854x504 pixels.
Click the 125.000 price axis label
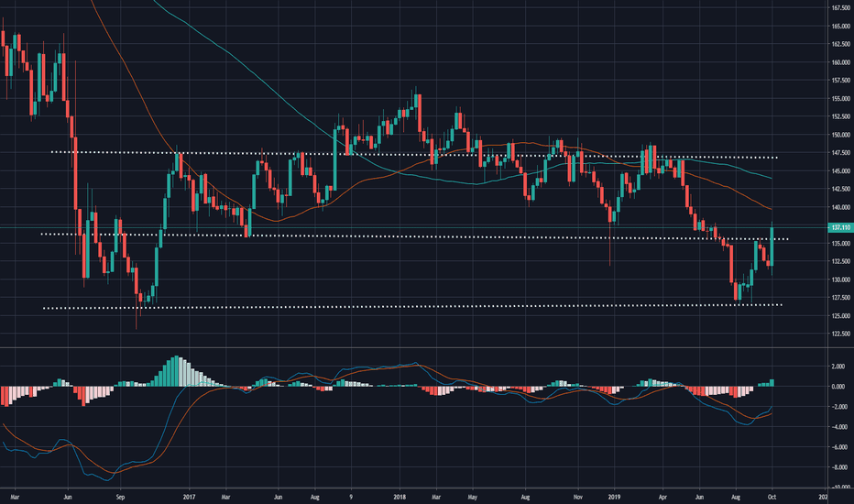[841, 315]
